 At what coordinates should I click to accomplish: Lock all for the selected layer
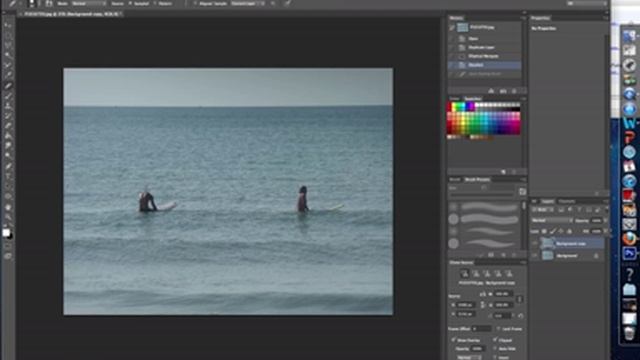[x=570, y=231]
